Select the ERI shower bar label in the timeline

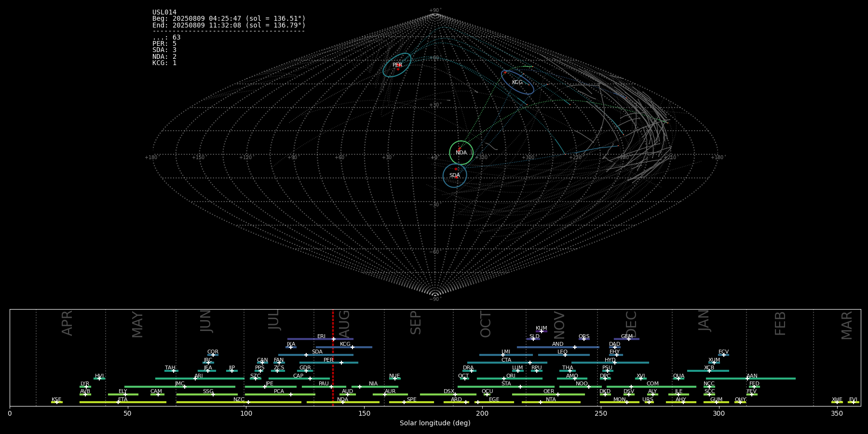[x=321, y=337]
